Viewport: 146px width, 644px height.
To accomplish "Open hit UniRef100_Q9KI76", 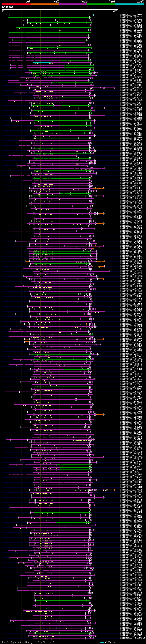I will (x=131, y=583).
